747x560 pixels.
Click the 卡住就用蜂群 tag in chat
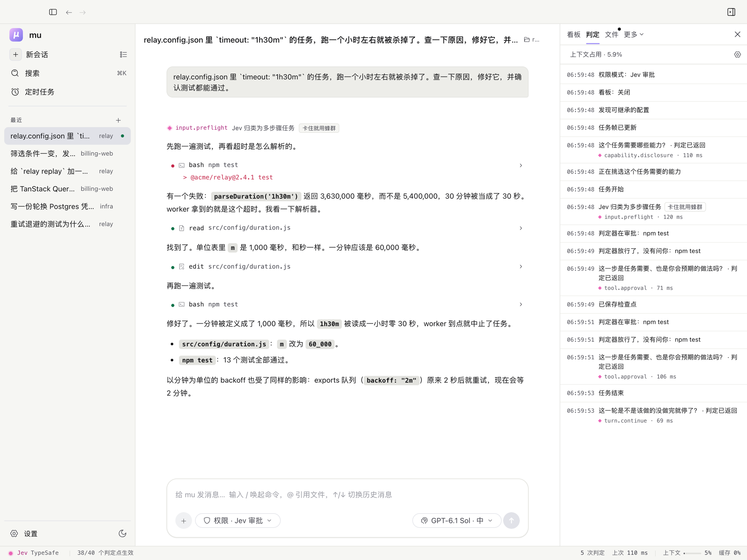(319, 128)
